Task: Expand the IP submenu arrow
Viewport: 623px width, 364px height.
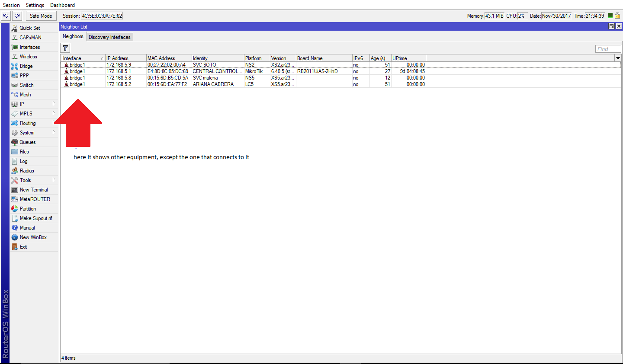Action: click(x=54, y=103)
